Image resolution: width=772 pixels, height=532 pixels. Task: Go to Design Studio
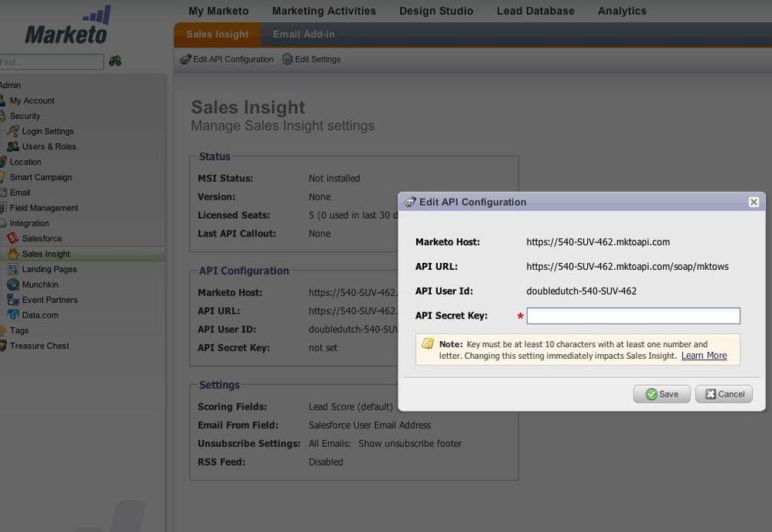tap(436, 11)
